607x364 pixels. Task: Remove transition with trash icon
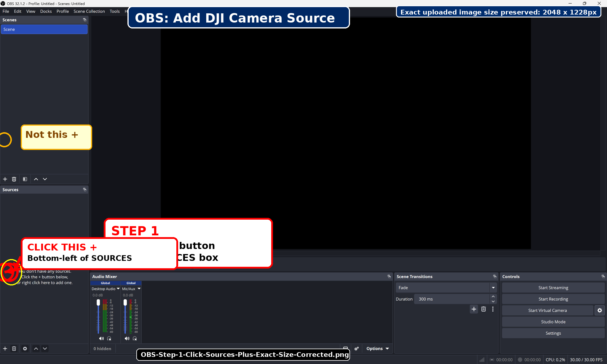click(483, 309)
